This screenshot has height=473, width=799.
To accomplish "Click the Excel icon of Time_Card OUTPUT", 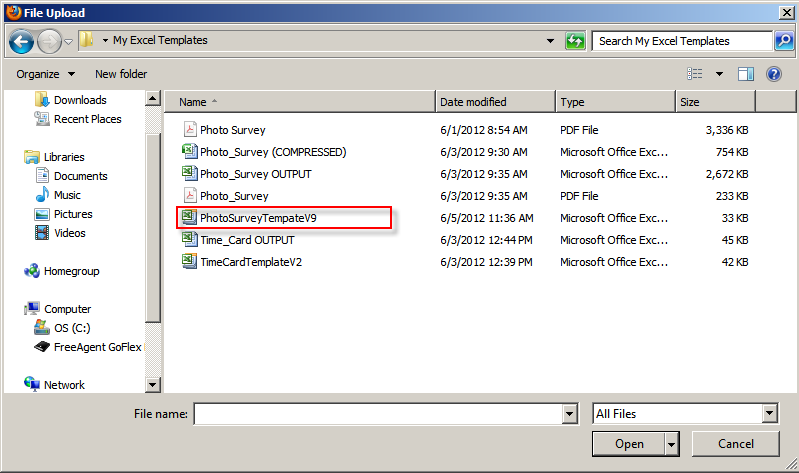I will (190, 239).
